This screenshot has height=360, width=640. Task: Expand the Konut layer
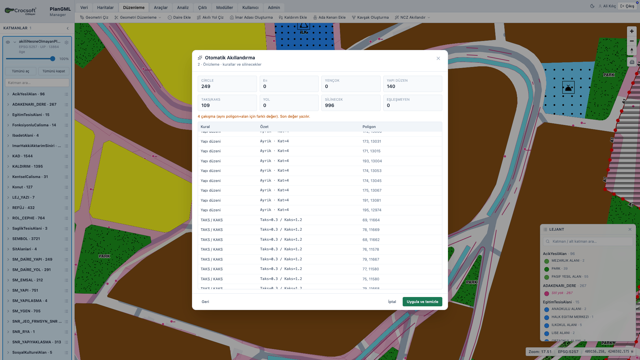pyautogui.click(x=8, y=187)
